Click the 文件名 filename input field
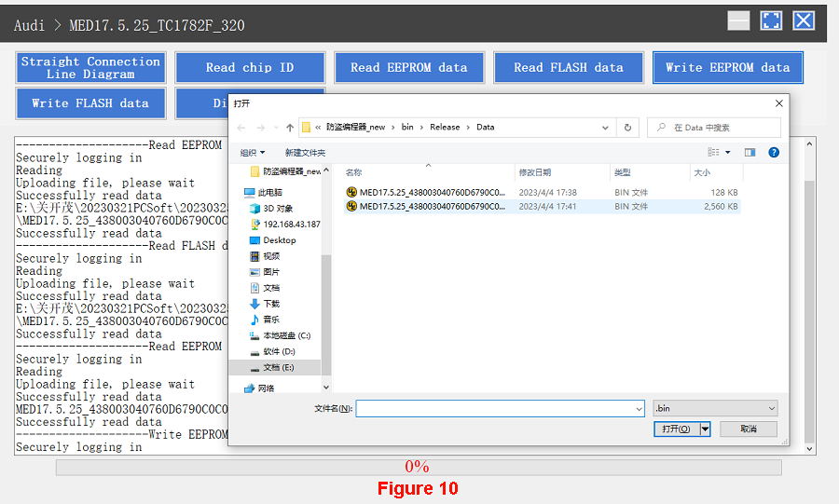839x504 pixels. (495, 408)
